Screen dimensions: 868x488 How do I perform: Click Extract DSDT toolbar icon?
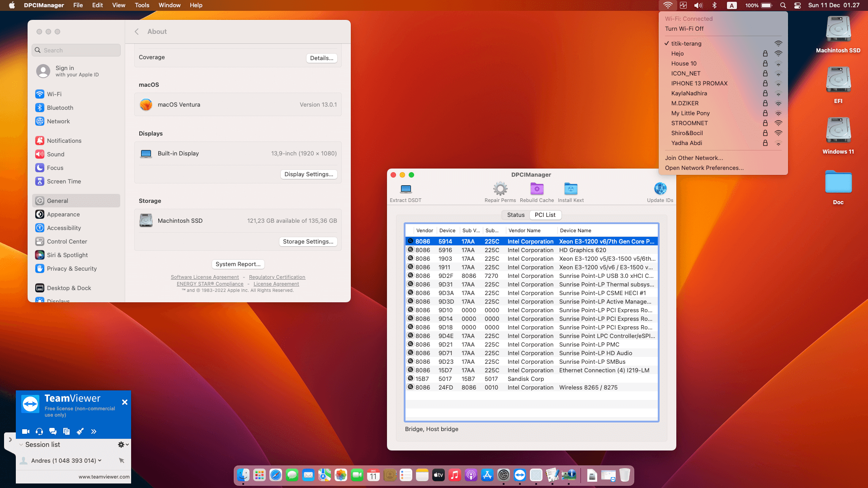406,189
